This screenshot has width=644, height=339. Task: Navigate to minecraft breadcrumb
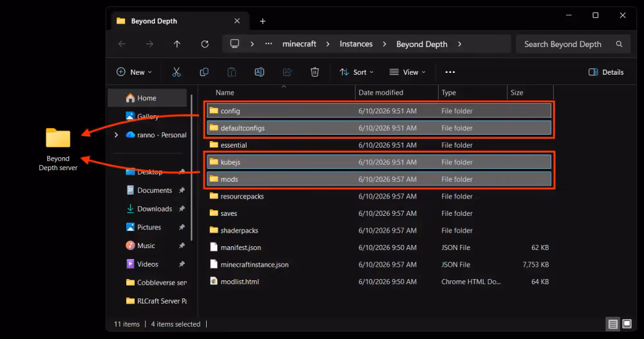(299, 44)
